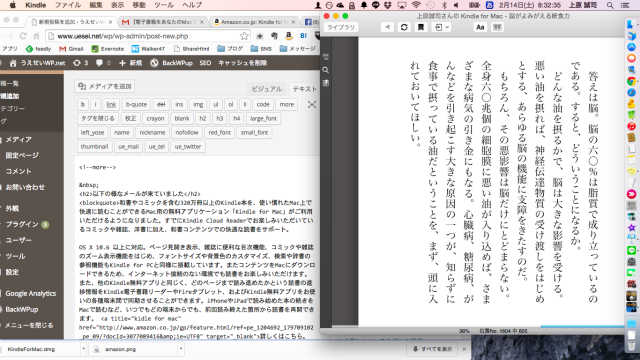Return to the Kindle ライブラリ
This screenshot has height=360, width=640.
(341, 27)
